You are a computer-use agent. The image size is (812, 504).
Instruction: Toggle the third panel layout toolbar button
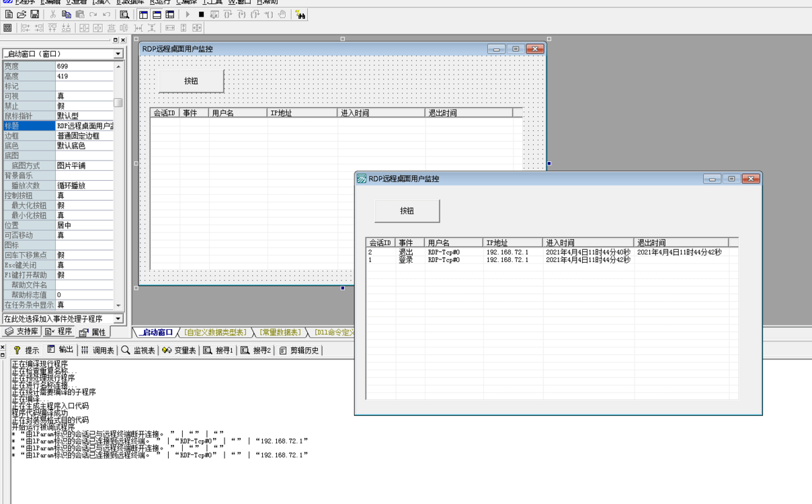click(170, 15)
